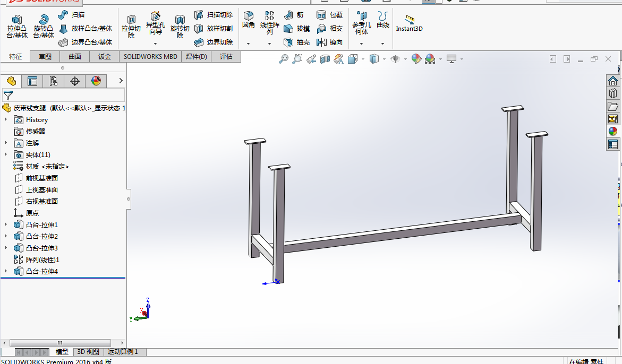622x364 pixels.
Task: Select the 阵列(线性)1 pattern feature
Action: tap(42, 260)
